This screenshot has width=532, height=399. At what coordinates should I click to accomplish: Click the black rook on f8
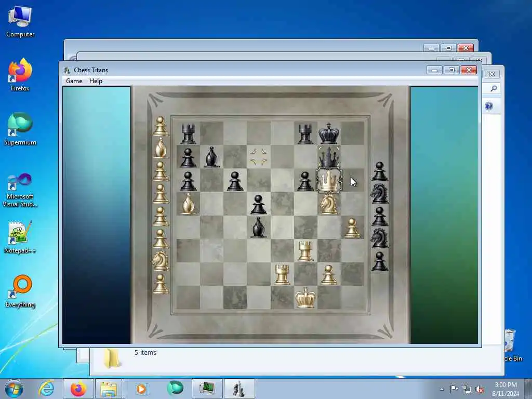[x=305, y=134]
